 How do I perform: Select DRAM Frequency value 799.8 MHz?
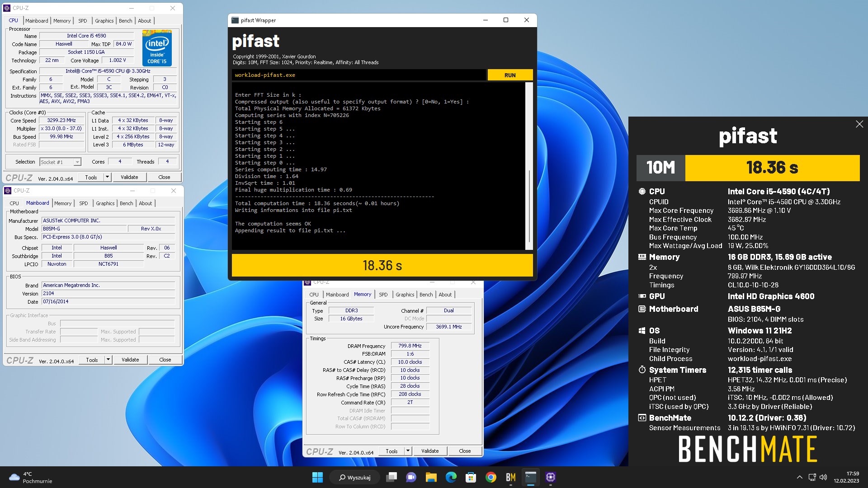[x=410, y=346]
